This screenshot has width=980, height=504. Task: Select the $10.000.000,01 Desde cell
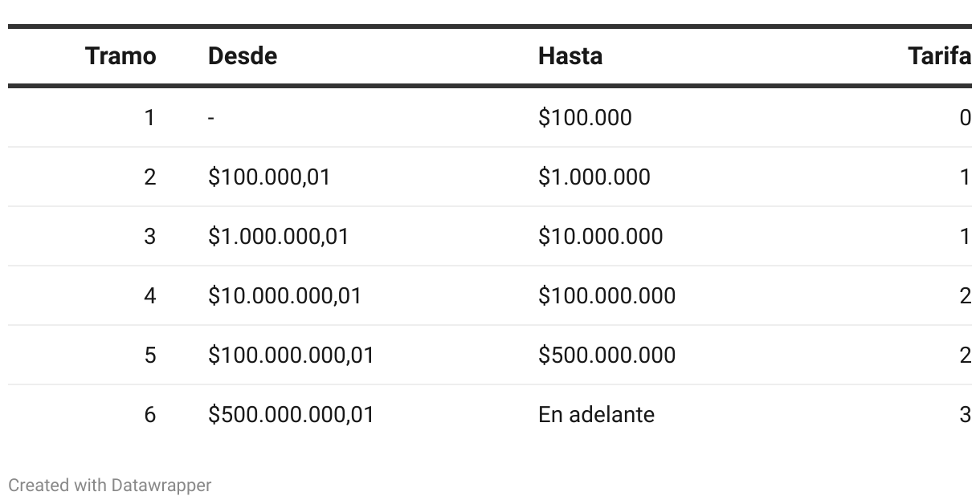(x=285, y=296)
